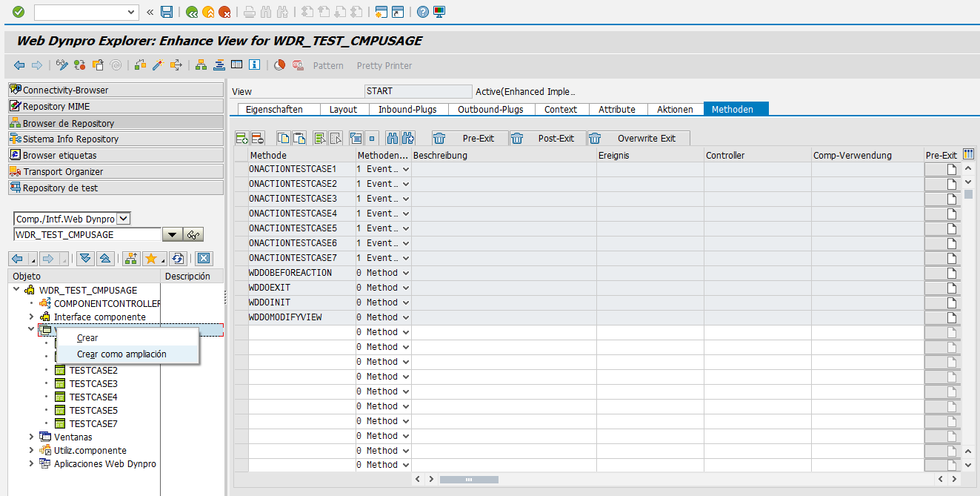
Task: Click the Post-Exit delete button
Action: point(547,138)
